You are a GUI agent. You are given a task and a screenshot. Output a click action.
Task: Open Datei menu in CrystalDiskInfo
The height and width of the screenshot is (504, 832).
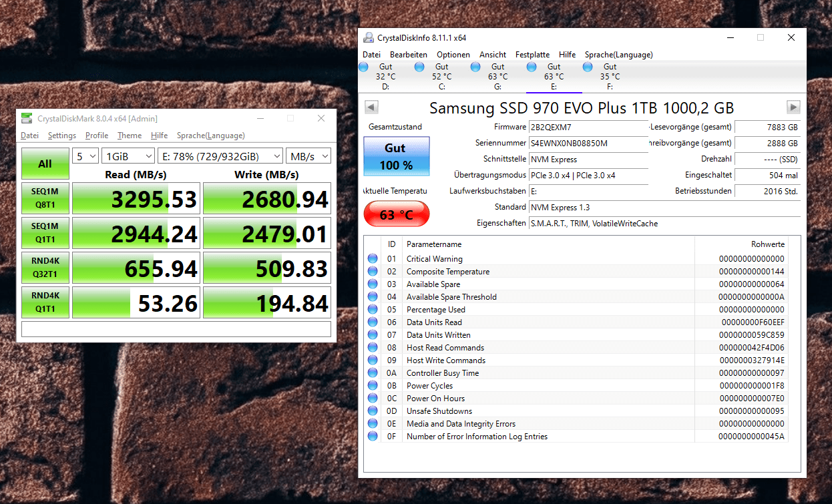(x=371, y=55)
